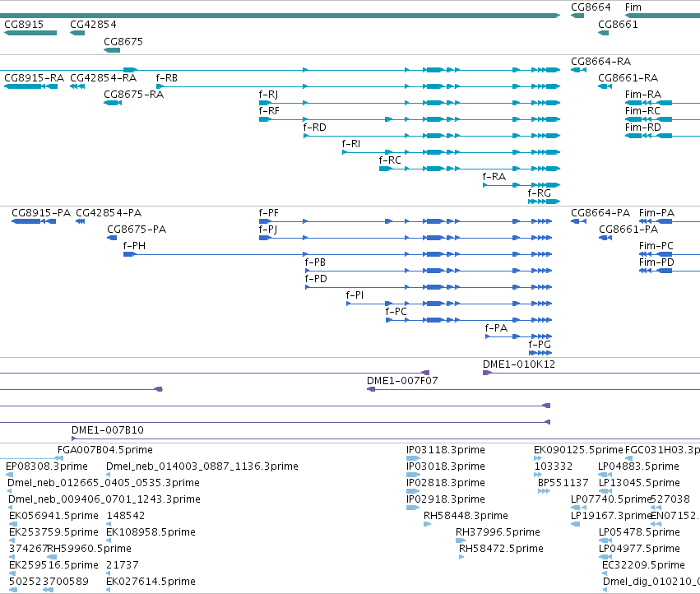Screen dimensions: 700x594
Task: Select EST IP02818.3prime
Action: (x=446, y=483)
